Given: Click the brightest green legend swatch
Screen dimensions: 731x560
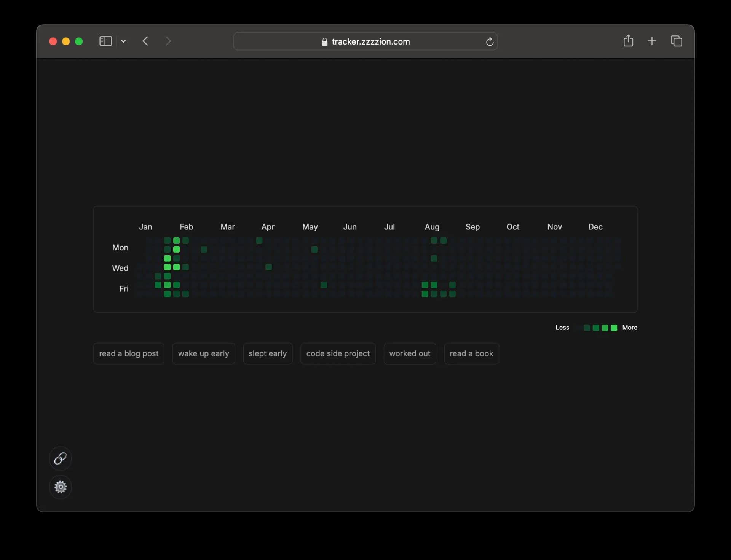Looking at the screenshot, I should 614,328.
